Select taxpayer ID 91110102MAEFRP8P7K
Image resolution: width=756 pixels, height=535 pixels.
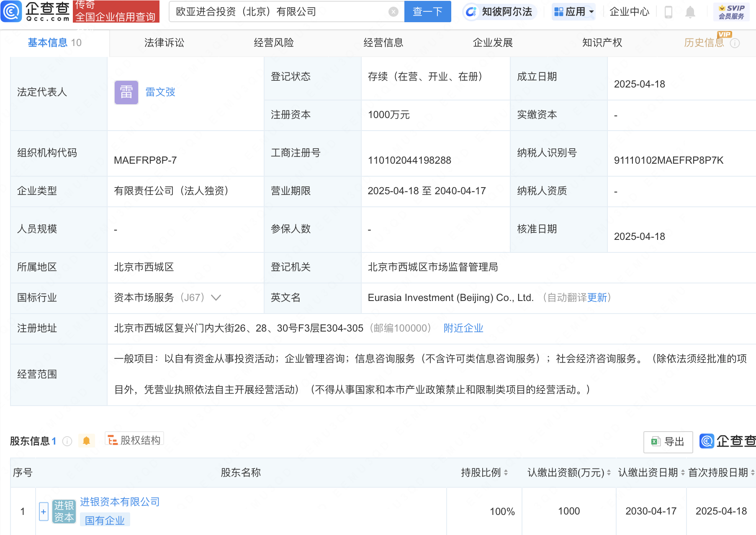point(669,160)
